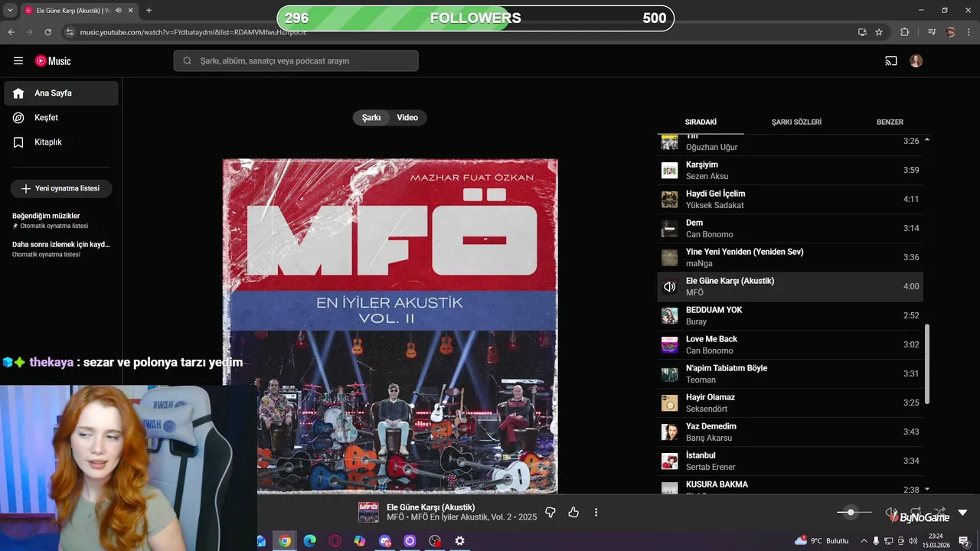Open the ŞARKI SÖZLERİ tab

coord(796,122)
